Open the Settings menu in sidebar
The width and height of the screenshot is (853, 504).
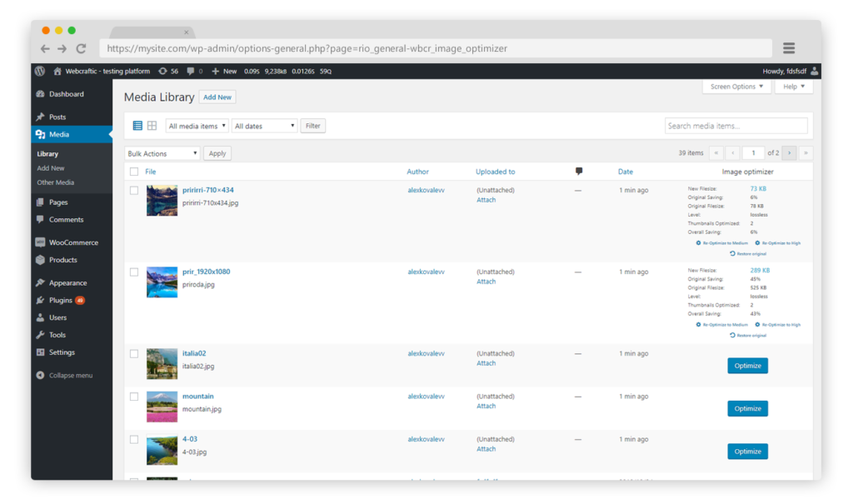point(72,352)
